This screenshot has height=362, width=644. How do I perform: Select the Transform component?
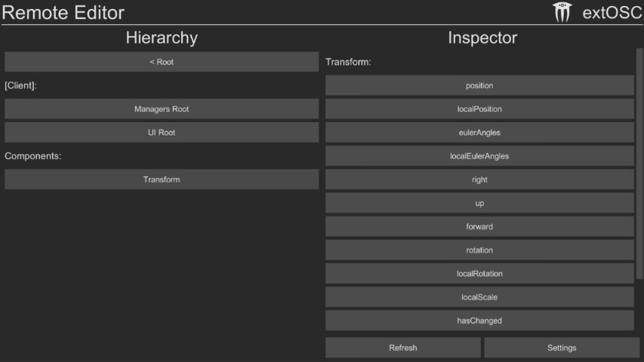[162, 179]
